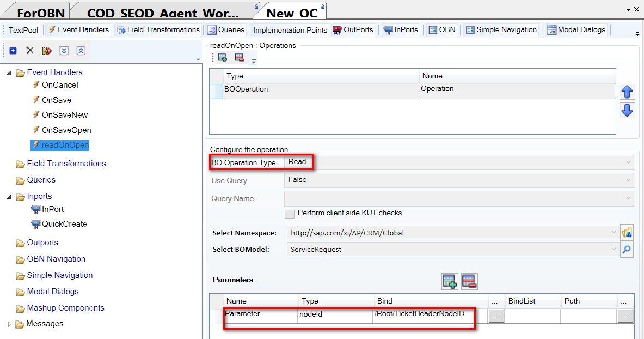The width and height of the screenshot is (644, 339).
Task: Open Select Namespace dropdown
Action: click(614, 232)
